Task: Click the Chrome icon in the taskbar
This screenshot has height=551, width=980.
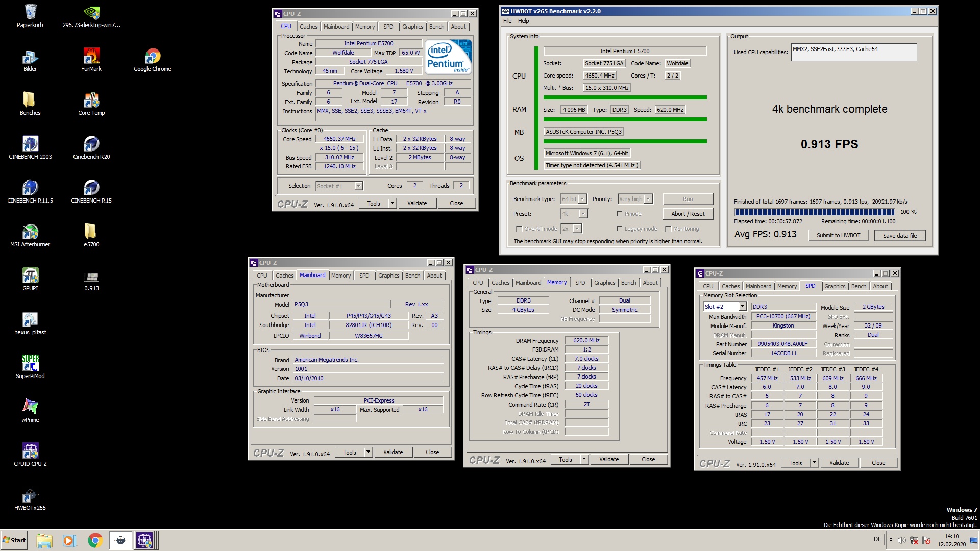Action: [95, 540]
